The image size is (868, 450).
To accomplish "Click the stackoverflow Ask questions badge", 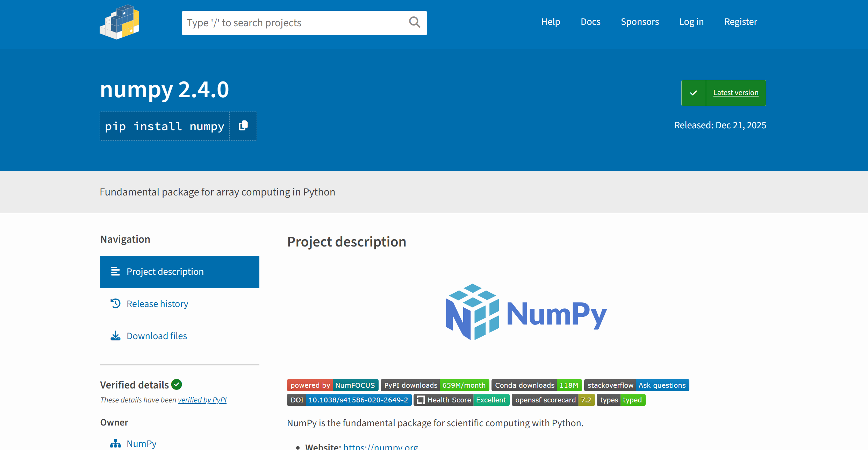I will pyautogui.click(x=636, y=385).
